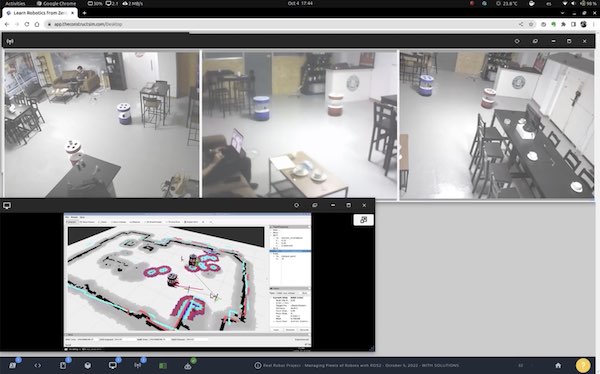This screenshot has width=600, height=374.
Task: Click the green terminal panel icon
Action: tap(163, 366)
